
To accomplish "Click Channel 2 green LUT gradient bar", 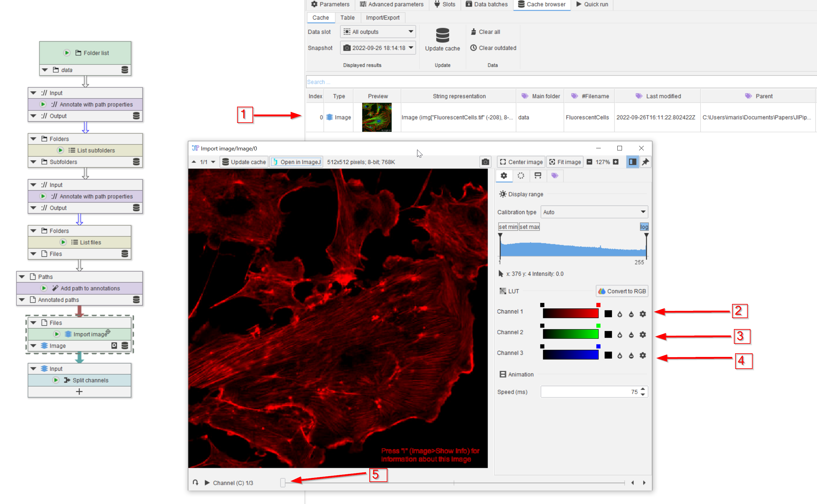I will coord(570,334).
